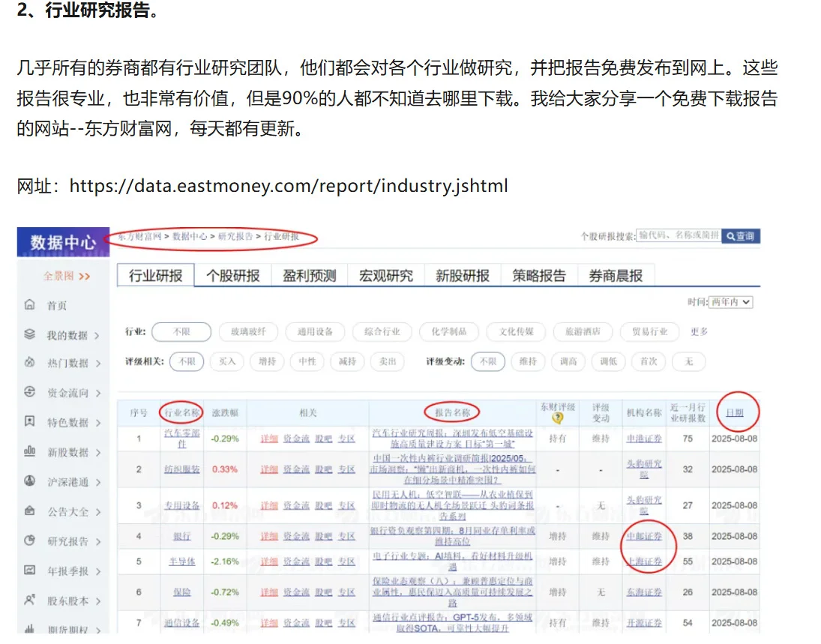The height and width of the screenshot is (644, 821).
Task: Expand the 热门数据 chevron arrow
Action: point(98,364)
